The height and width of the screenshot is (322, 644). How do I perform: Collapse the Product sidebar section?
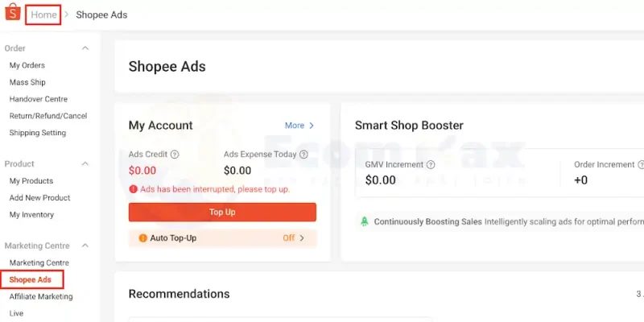(x=85, y=164)
